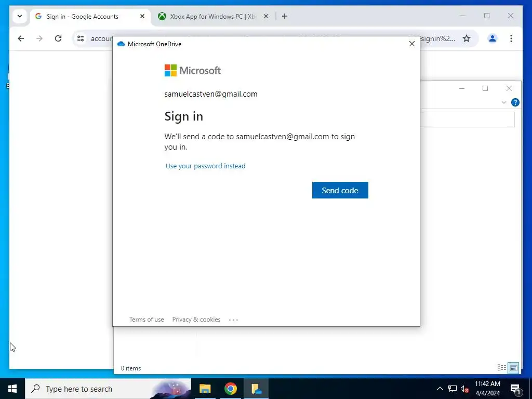The image size is (532, 399).
Task: Switch File Explorer to details view
Action: click(502, 367)
